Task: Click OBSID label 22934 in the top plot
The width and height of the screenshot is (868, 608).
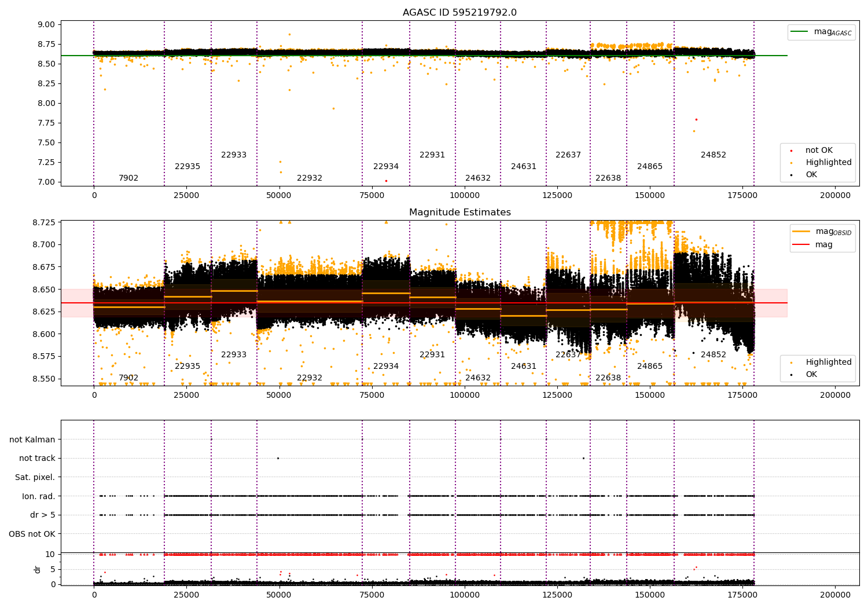Action: [x=386, y=167]
